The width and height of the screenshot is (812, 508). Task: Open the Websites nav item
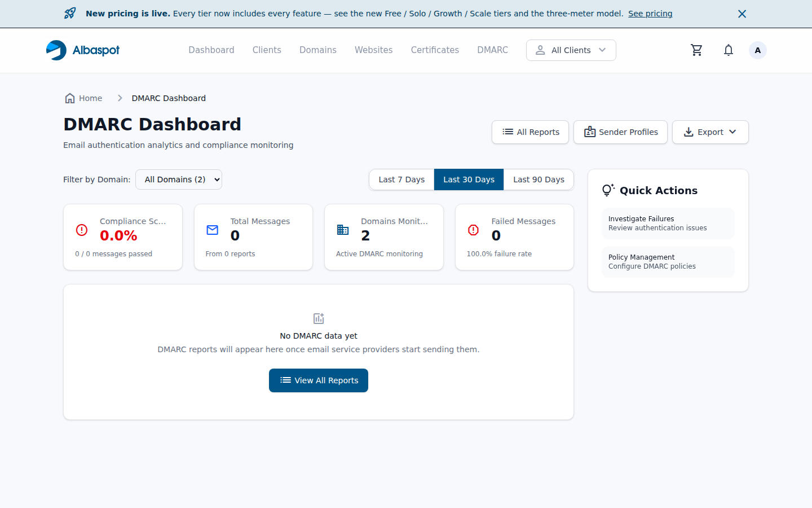click(x=374, y=50)
